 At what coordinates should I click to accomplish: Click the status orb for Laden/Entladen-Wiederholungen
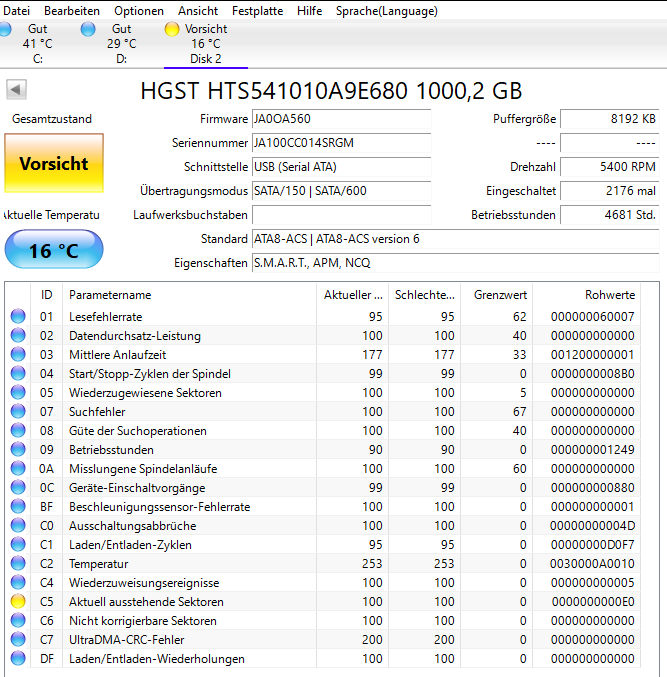click(18, 658)
